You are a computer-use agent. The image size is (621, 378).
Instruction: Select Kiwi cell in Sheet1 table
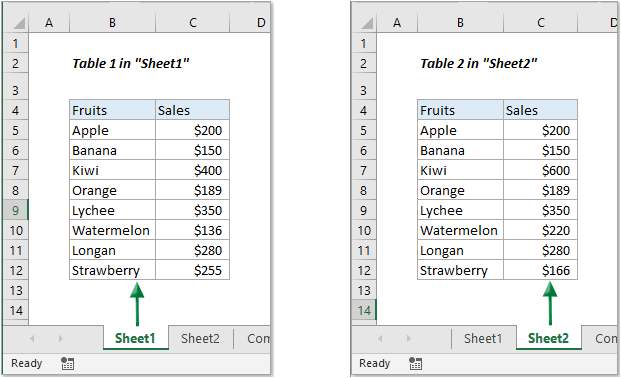(112, 170)
